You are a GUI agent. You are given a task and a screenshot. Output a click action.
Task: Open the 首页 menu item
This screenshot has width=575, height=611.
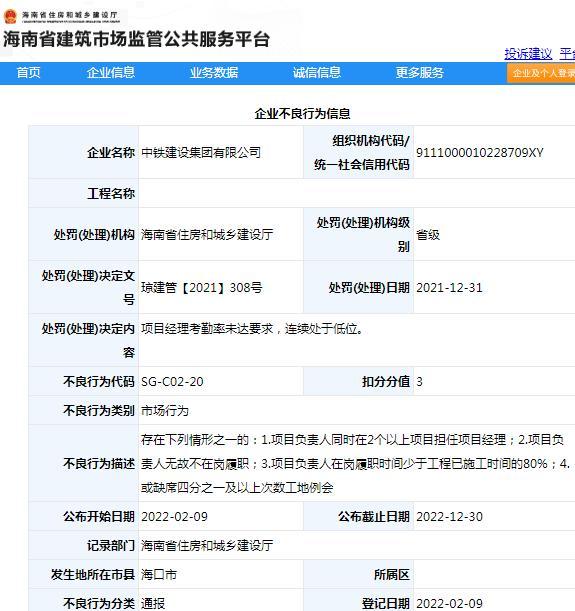click(x=28, y=72)
